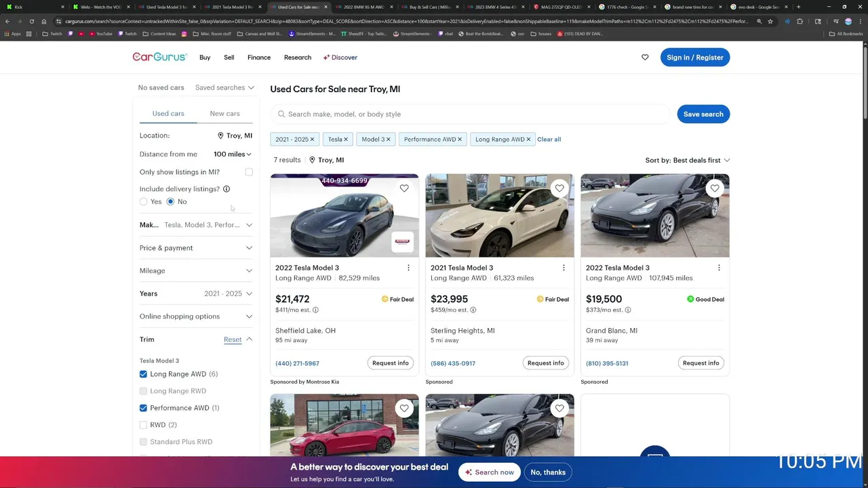Click the Save search button

pyautogui.click(x=703, y=114)
